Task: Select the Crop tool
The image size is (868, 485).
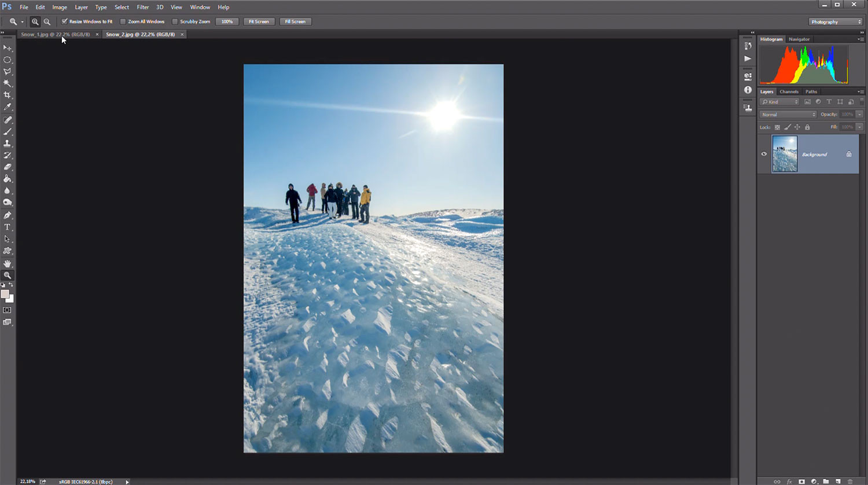Action: 8,95
